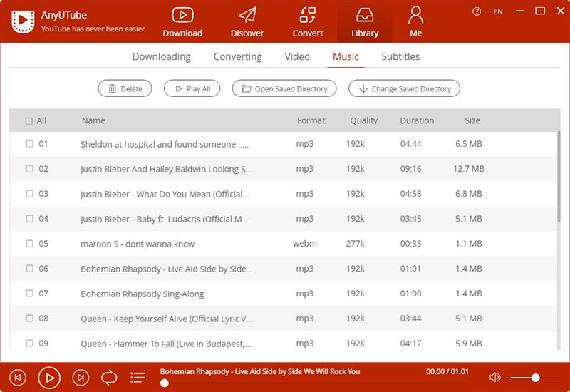Open the Discover section

pos(247,22)
